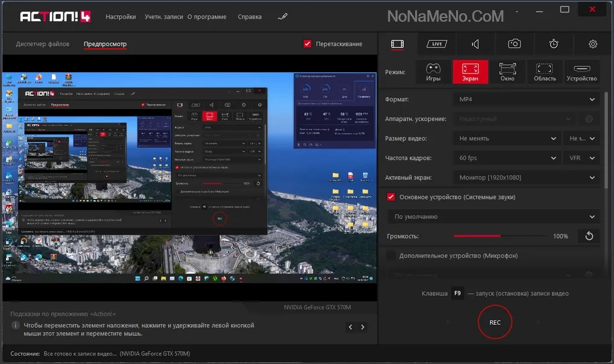
Task: Expand the Формат MP4 dropdown
Action: 526,99
